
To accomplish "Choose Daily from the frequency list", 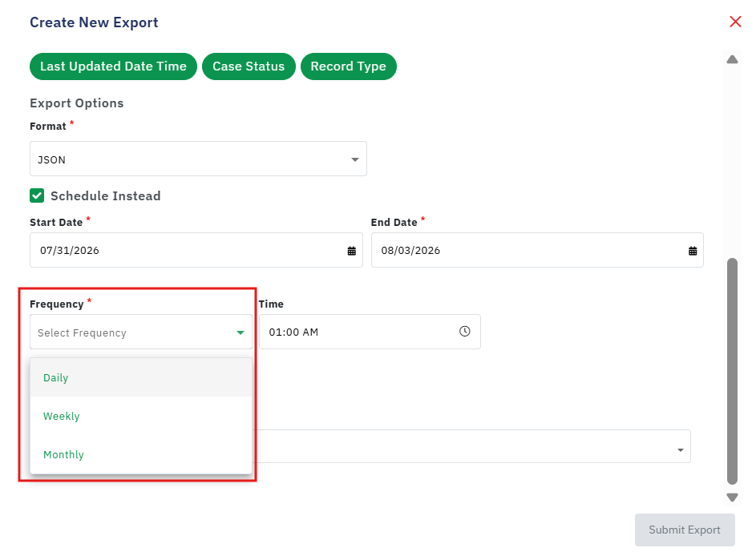I will 141,378.
